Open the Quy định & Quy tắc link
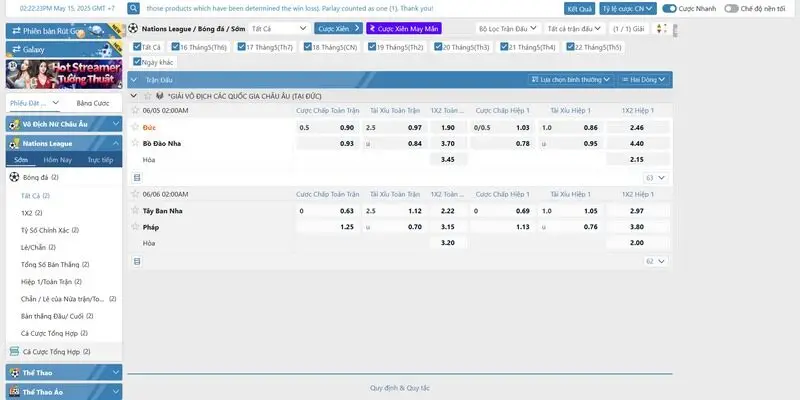The height and width of the screenshot is (400, 800). pyautogui.click(x=400, y=387)
